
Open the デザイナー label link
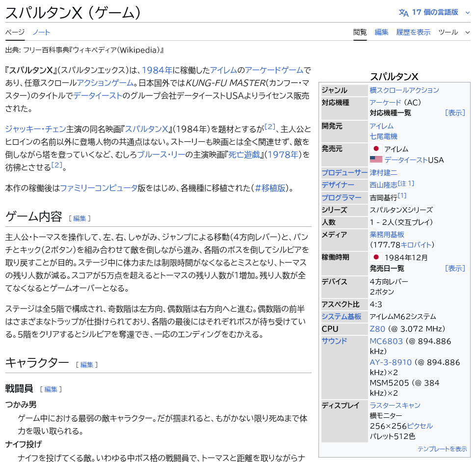[x=338, y=185]
